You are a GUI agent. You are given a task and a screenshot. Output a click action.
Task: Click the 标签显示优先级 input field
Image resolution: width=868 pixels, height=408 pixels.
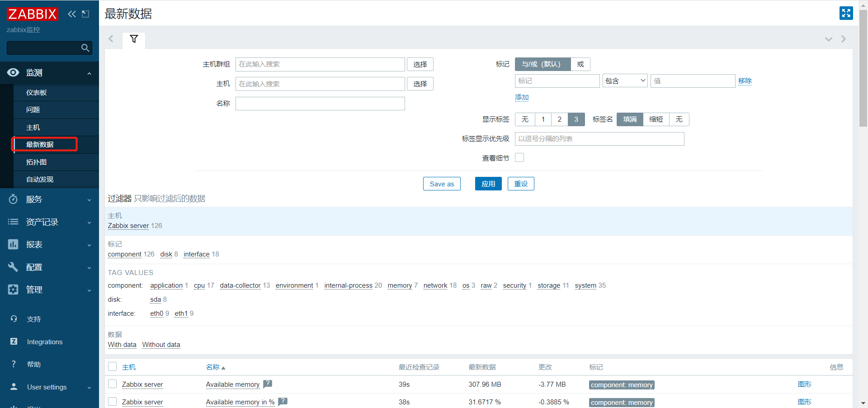pyautogui.click(x=599, y=139)
